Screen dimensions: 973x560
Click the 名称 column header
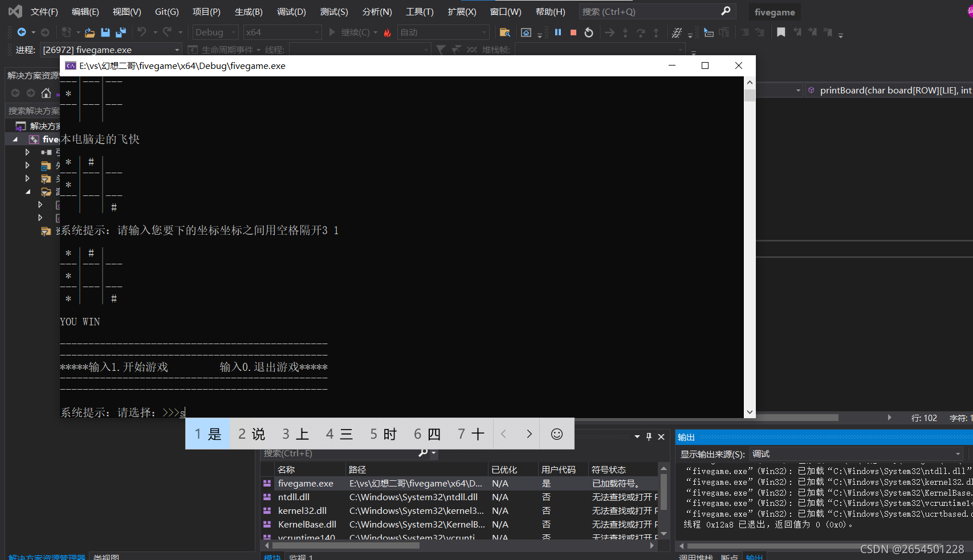[x=310, y=469]
